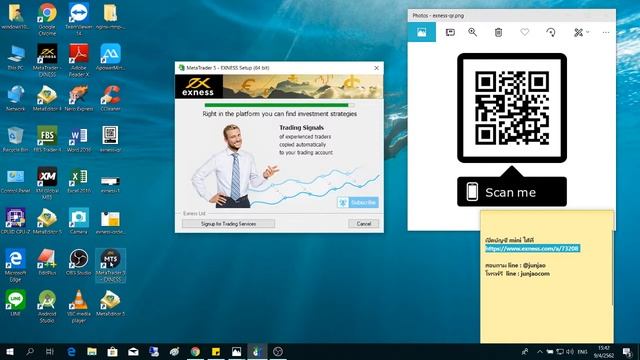Select the LINE desktop icon
640x360 pixels.
(x=16, y=303)
